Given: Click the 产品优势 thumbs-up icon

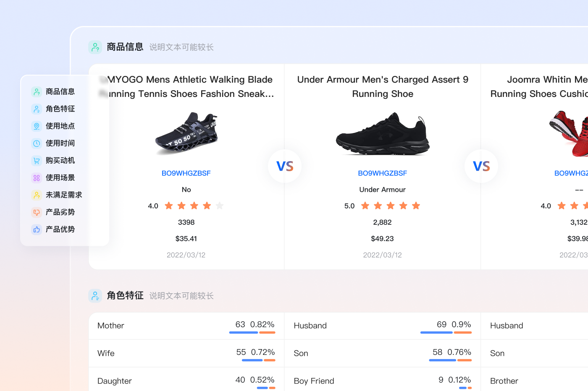Looking at the screenshot, I should (x=37, y=229).
